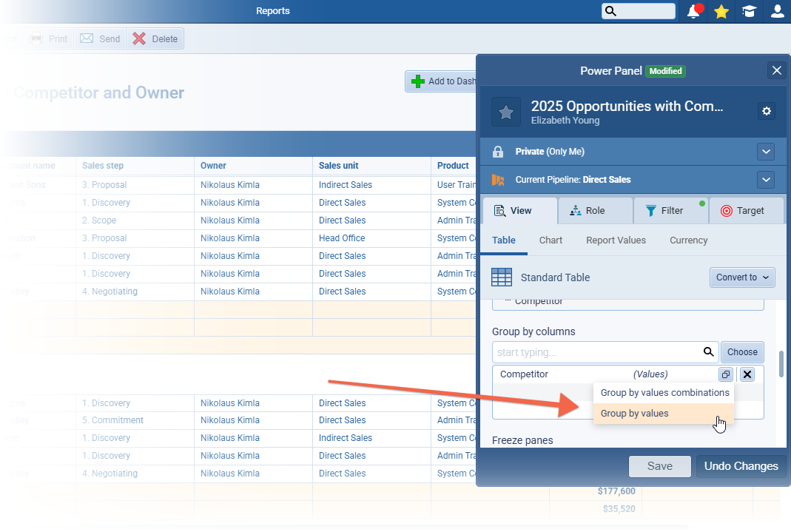Click the Competitor grouping mode icon
The height and width of the screenshot is (532, 791).
tap(726, 374)
